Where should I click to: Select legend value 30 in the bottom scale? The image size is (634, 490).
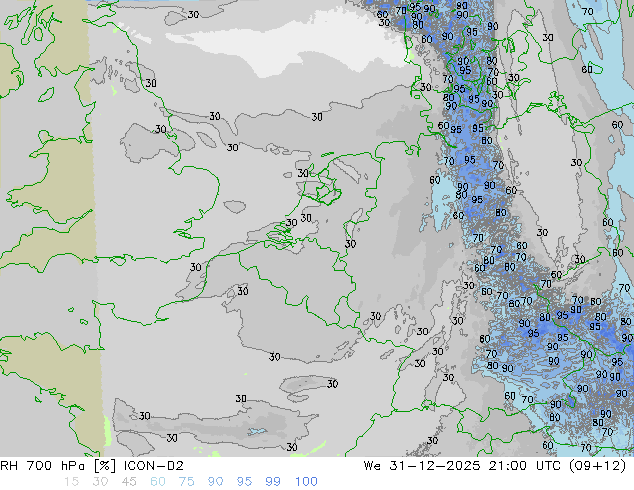coord(100,482)
